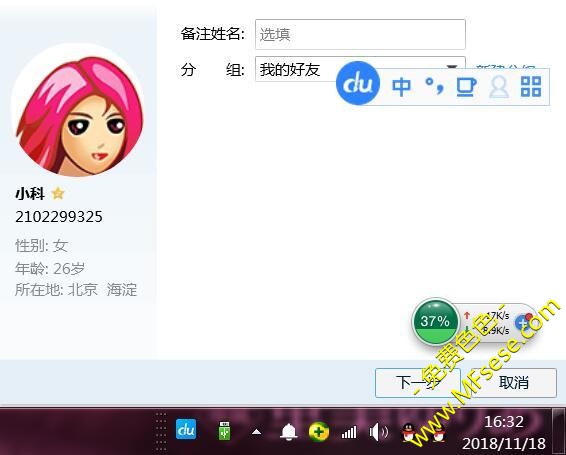Toggle Chinese input mode '中' button
This screenshot has width=566, height=455.
pyautogui.click(x=401, y=87)
